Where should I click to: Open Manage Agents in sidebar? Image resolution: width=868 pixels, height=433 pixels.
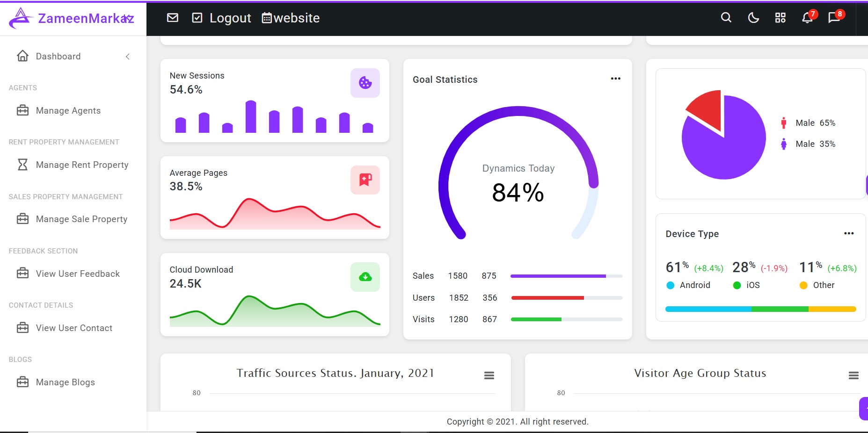pyautogui.click(x=68, y=111)
